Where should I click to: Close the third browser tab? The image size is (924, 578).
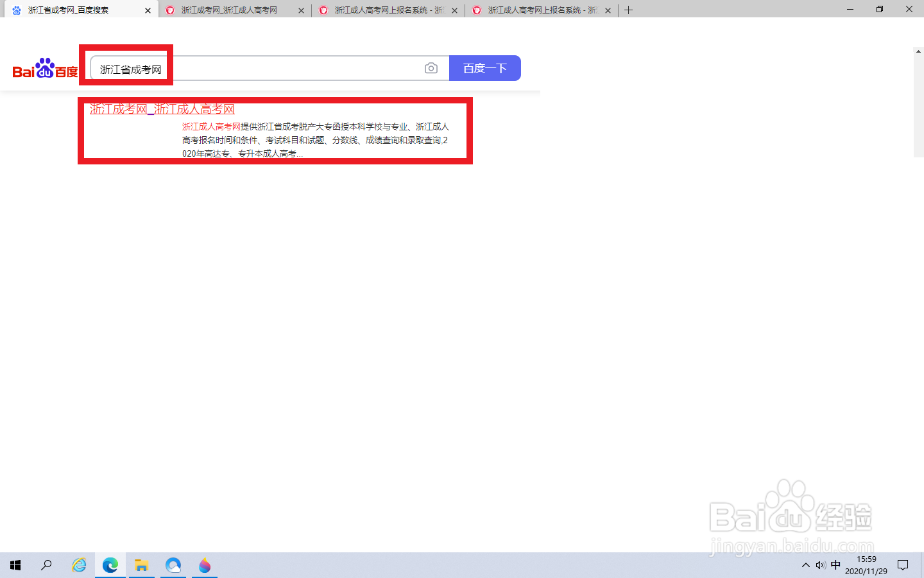(454, 10)
